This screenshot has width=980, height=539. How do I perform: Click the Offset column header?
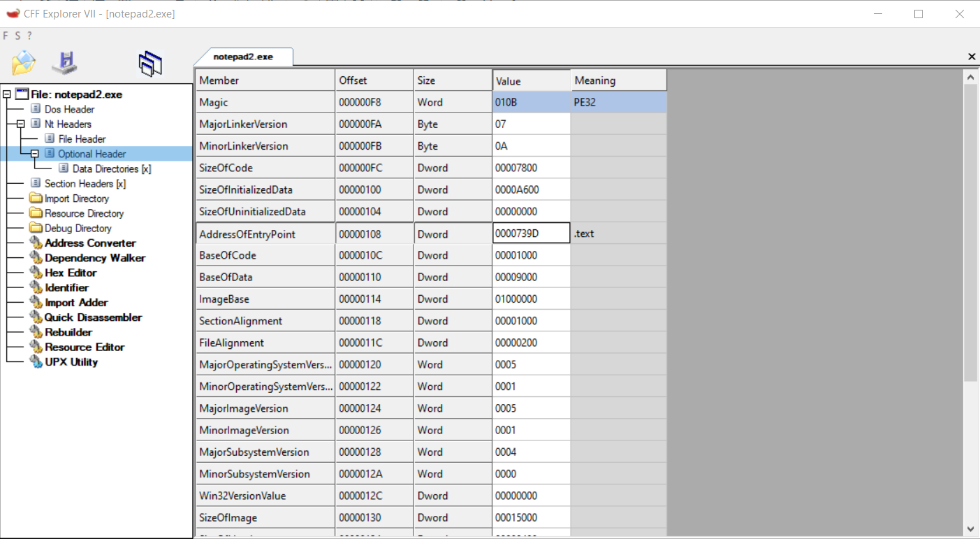[x=374, y=80]
